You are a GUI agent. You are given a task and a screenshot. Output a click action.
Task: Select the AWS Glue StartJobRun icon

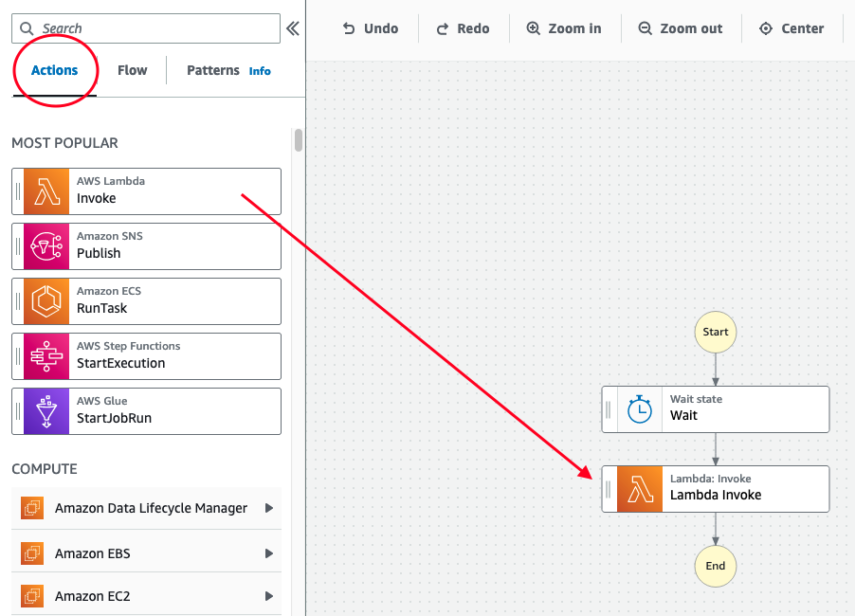click(45, 410)
